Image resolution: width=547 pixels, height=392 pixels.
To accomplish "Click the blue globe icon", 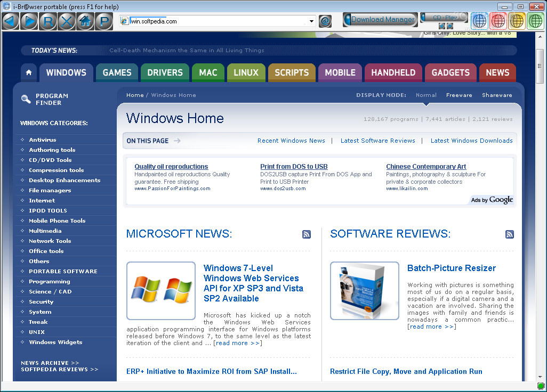I will pos(479,21).
